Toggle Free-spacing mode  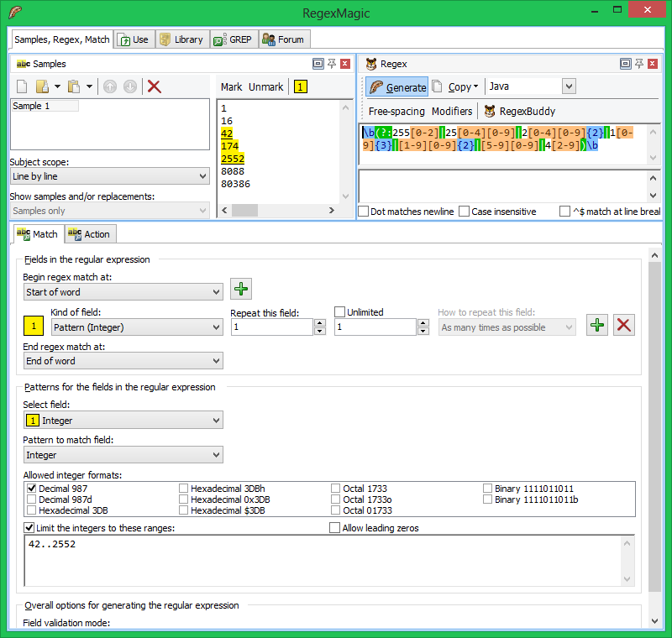[396, 112]
